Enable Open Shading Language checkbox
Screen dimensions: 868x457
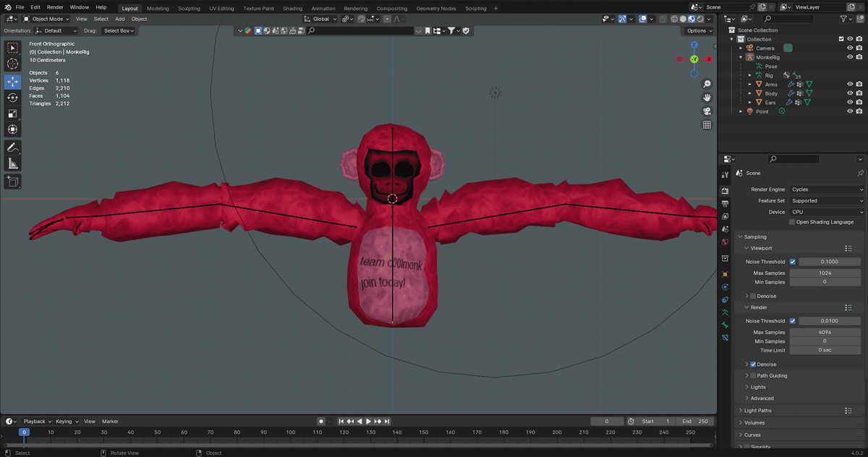[x=792, y=222]
